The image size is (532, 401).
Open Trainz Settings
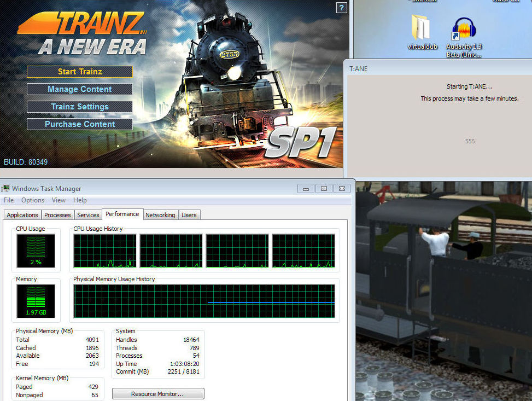[x=80, y=107]
